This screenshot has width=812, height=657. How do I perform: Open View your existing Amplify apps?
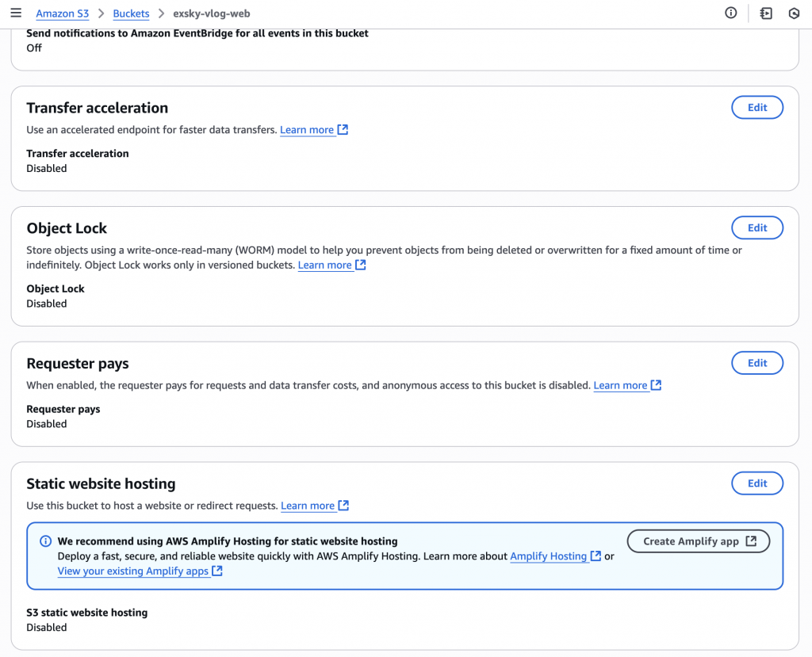pos(132,571)
